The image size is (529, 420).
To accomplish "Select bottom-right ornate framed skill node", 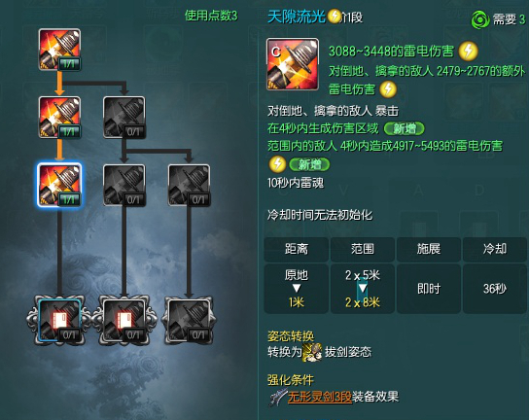I will (x=189, y=321).
